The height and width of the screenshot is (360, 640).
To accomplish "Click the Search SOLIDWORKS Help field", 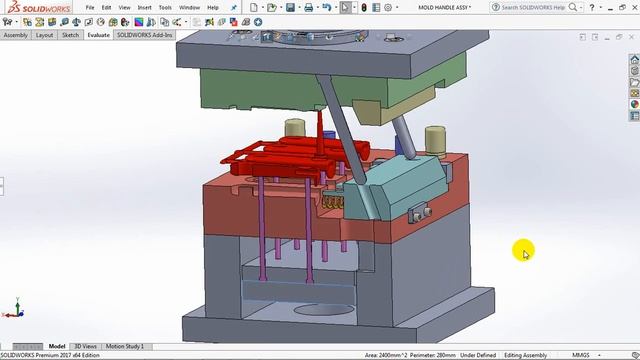I will [x=533, y=7].
